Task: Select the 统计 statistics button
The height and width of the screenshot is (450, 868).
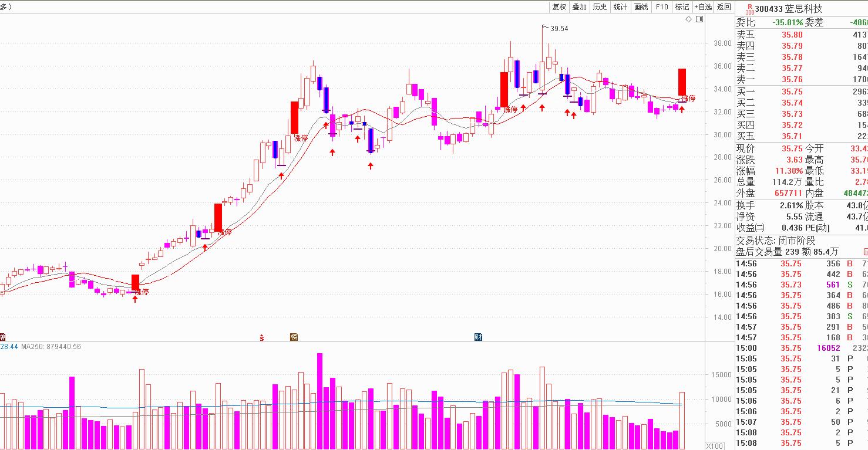Action: [x=621, y=7]
